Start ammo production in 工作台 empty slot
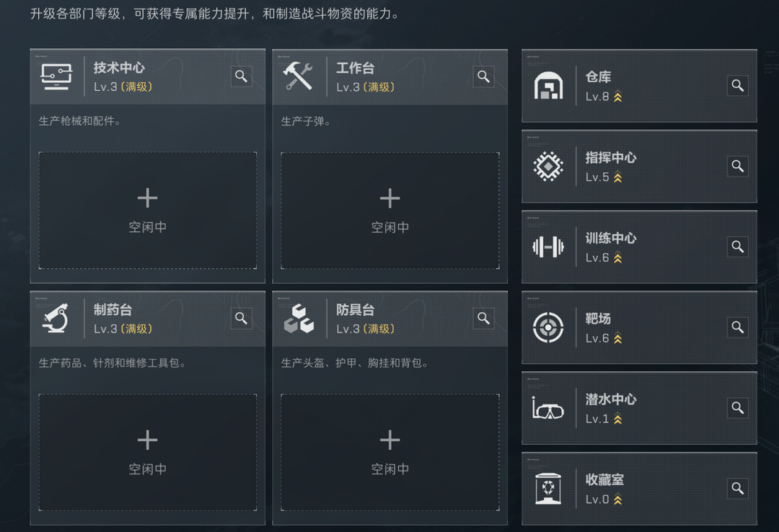779x532 pixels. [389, 210]
